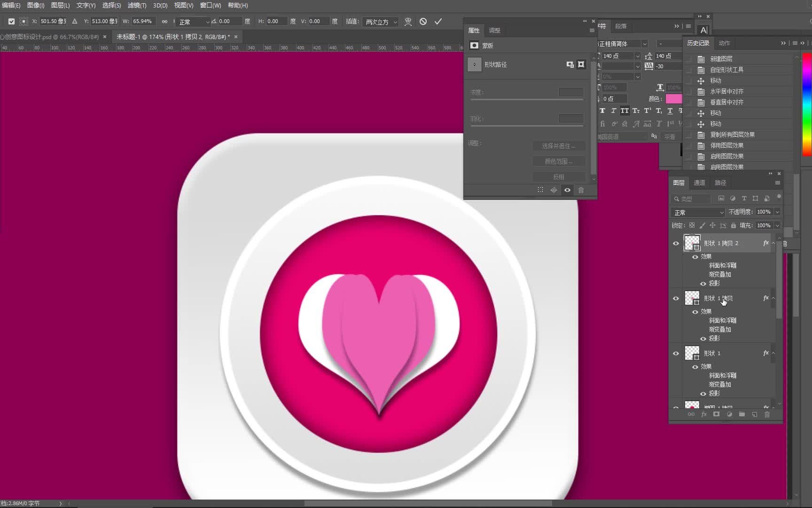Click the relative positioning triangle icon

74,22
